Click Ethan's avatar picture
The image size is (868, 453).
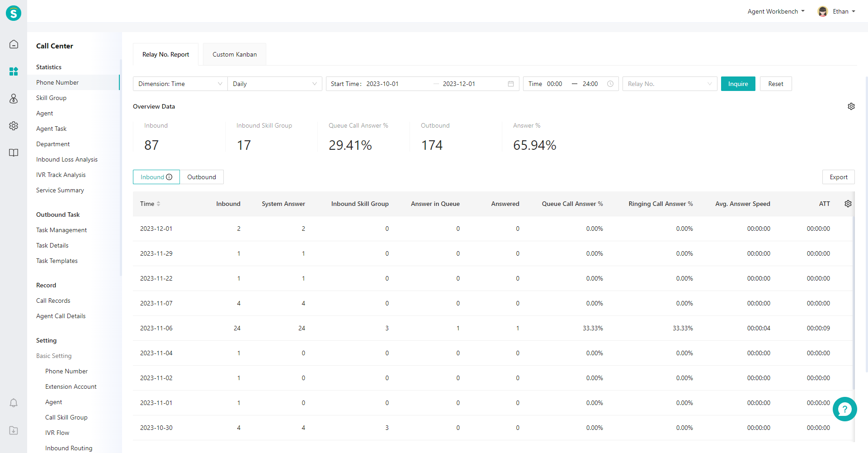click(823, 11)
